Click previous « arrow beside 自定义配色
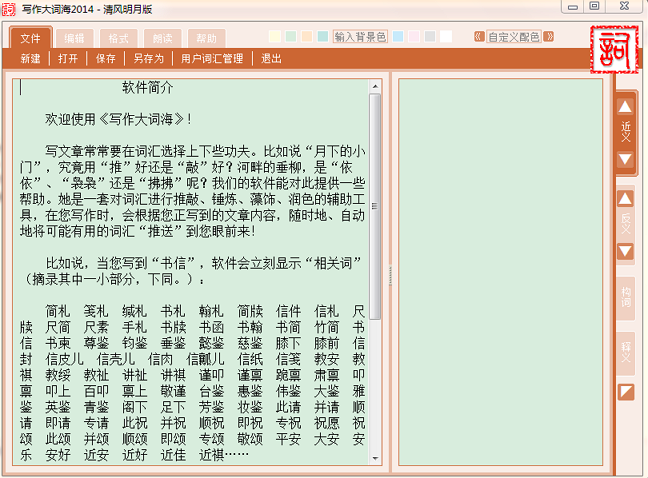 coord(479,37)
